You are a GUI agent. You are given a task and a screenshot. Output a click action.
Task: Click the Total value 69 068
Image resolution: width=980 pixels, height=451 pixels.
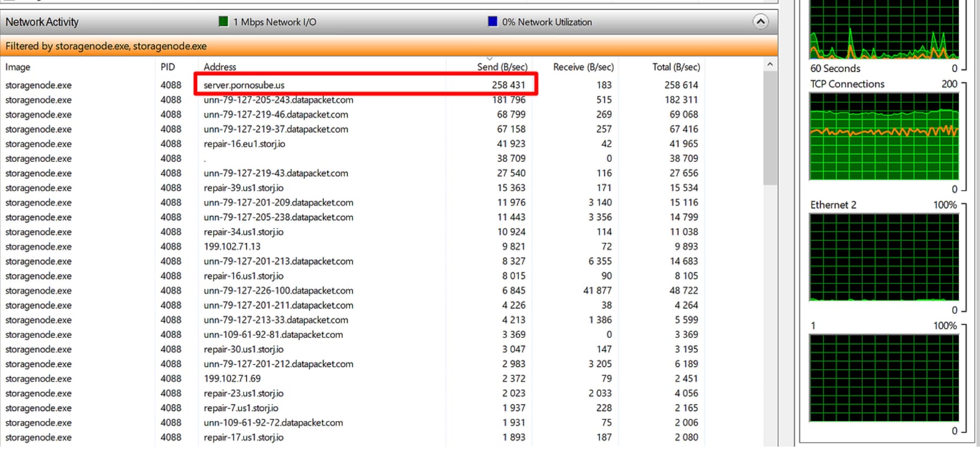(684, 114)
